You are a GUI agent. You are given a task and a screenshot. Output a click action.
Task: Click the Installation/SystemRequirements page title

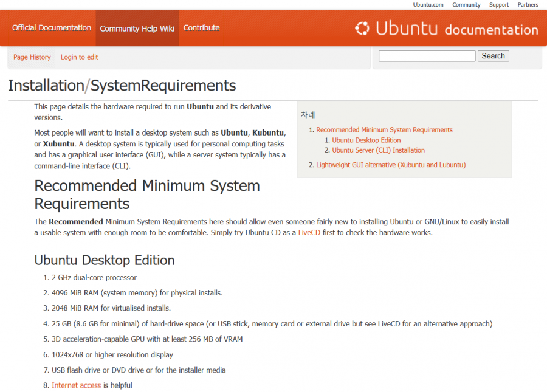[122, 86]
